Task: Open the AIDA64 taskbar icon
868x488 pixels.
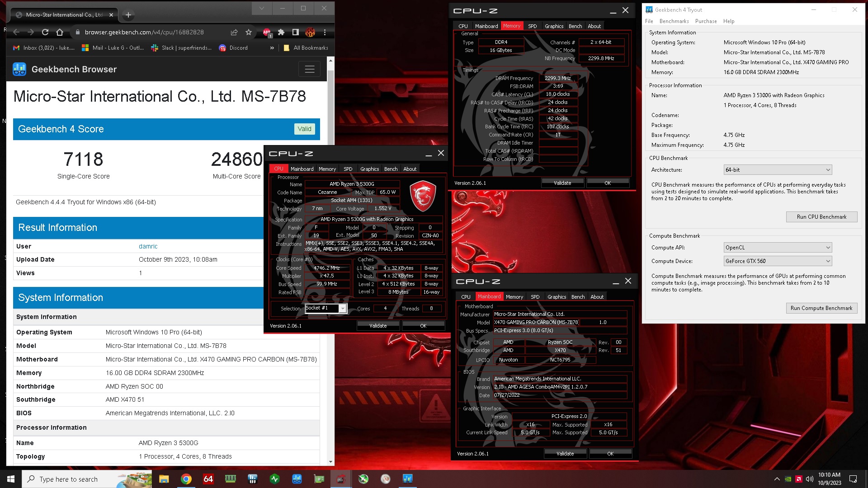Action: (208, 479)
